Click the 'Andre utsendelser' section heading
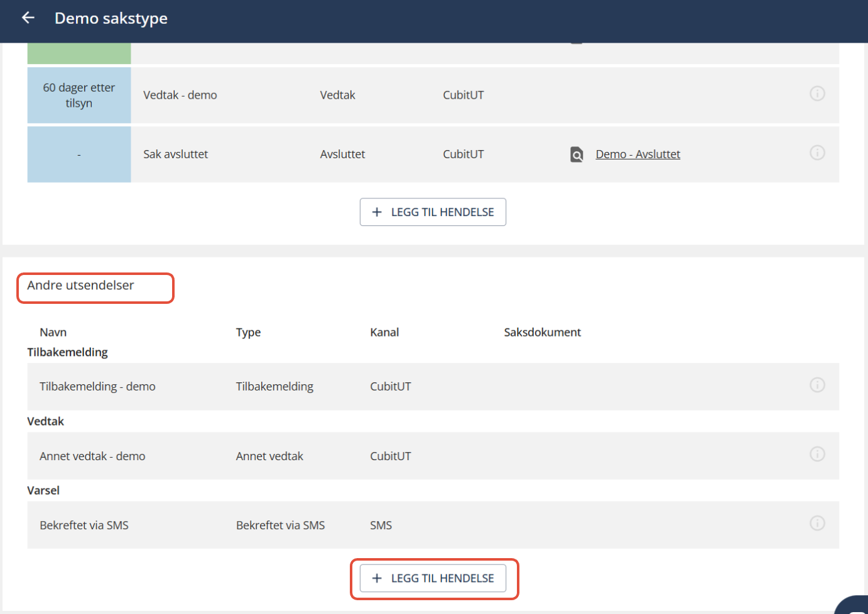868x614 pixels. coord(80,285)
